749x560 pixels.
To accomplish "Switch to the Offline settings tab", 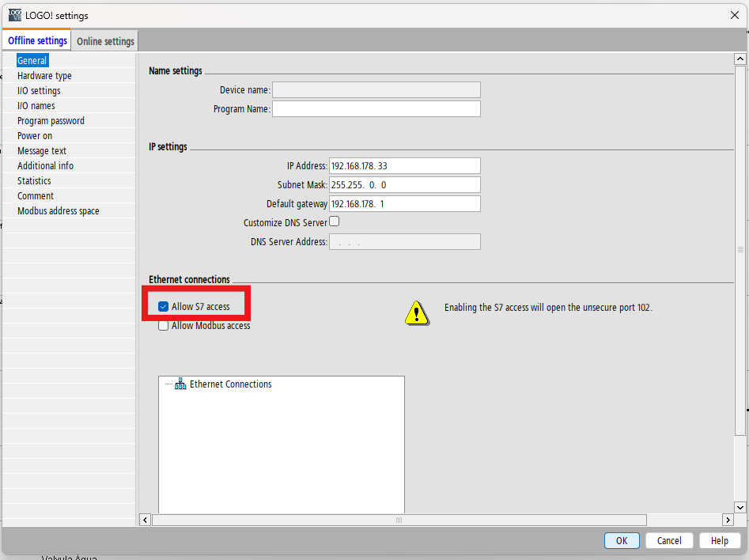I will tap(37, 40).
